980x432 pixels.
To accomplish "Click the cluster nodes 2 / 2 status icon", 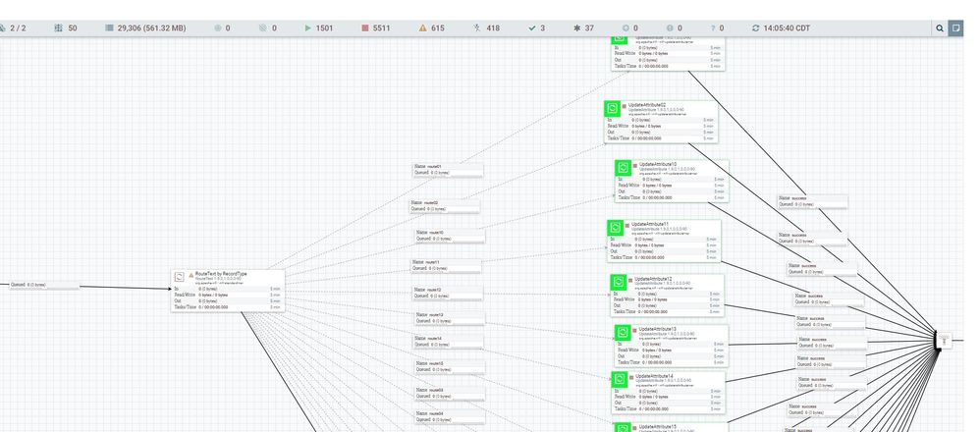I will pos(2,28).
